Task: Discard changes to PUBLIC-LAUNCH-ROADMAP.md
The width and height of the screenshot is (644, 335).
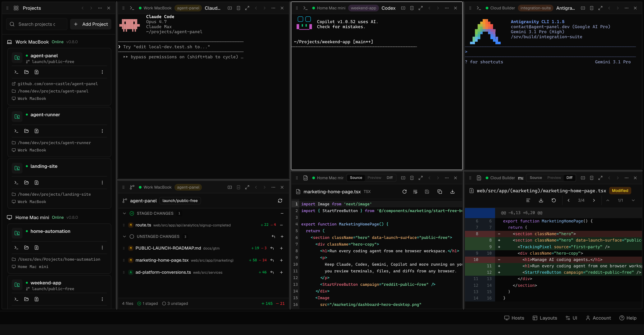Action: pos(272,248)
